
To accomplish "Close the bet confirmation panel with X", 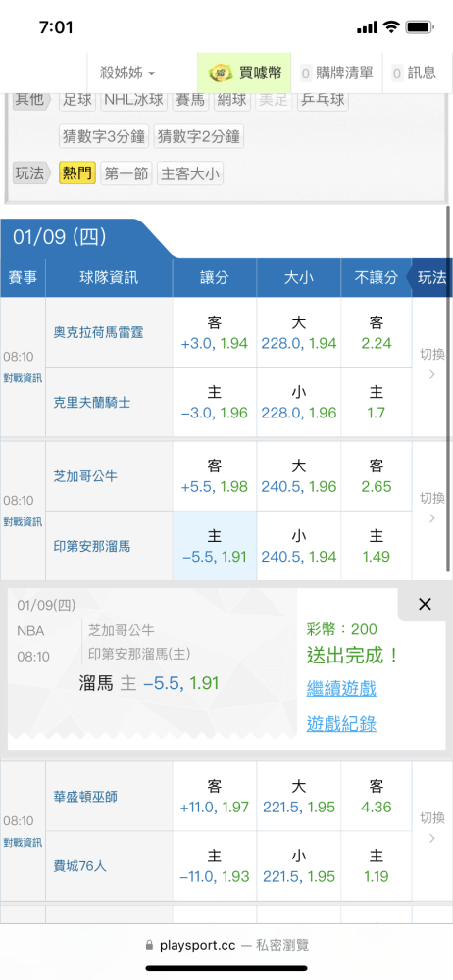I will pos(425,604).
